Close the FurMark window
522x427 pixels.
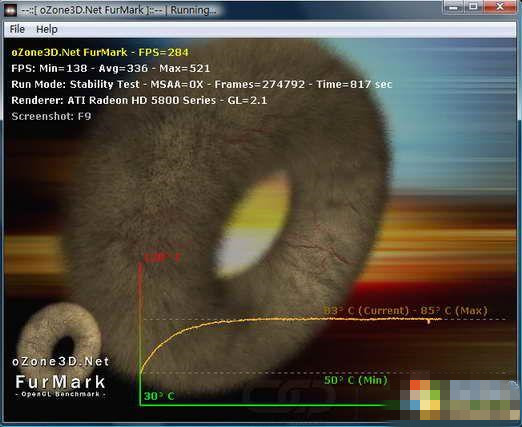click(x=500, y=6)
